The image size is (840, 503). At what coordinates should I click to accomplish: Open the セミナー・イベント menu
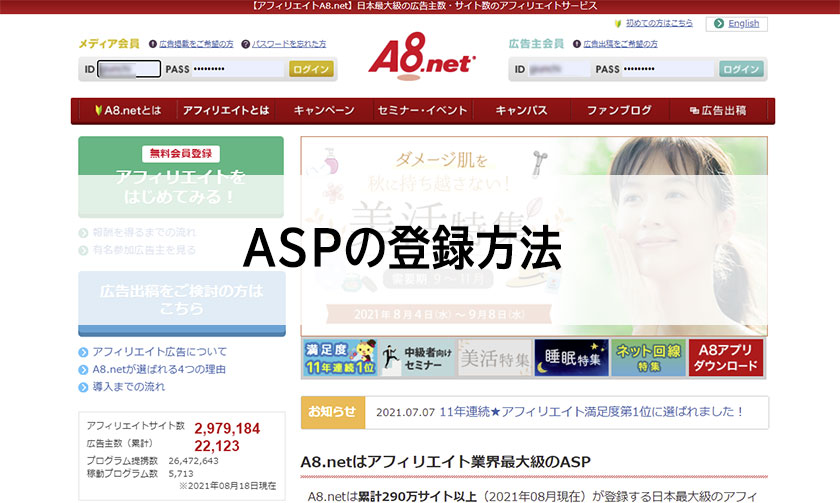coord(428,111)
